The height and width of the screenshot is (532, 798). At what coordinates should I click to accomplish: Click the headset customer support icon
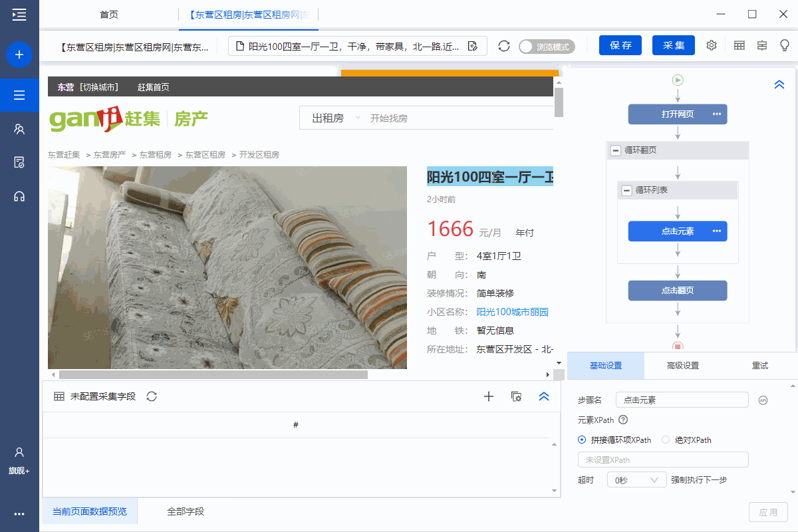click(19, 196)
